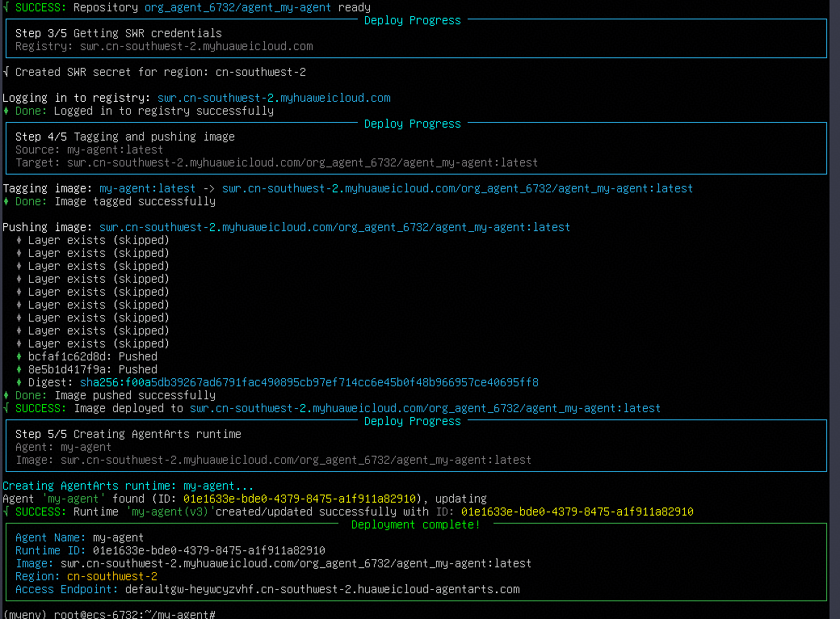Click the Image path in the Deployment complete box
This screenshot has height=619, width=840.
296,564
